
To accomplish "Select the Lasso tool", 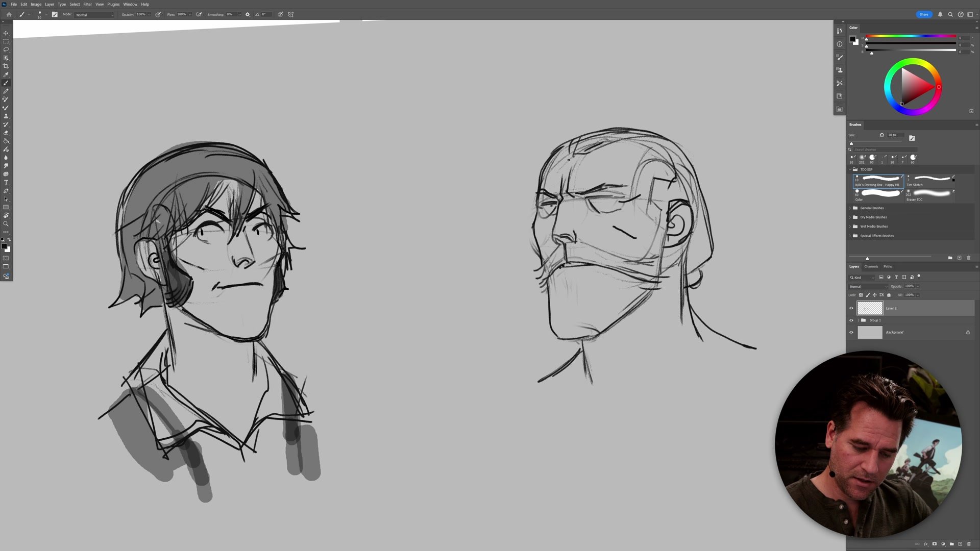I will click(6, 49).
